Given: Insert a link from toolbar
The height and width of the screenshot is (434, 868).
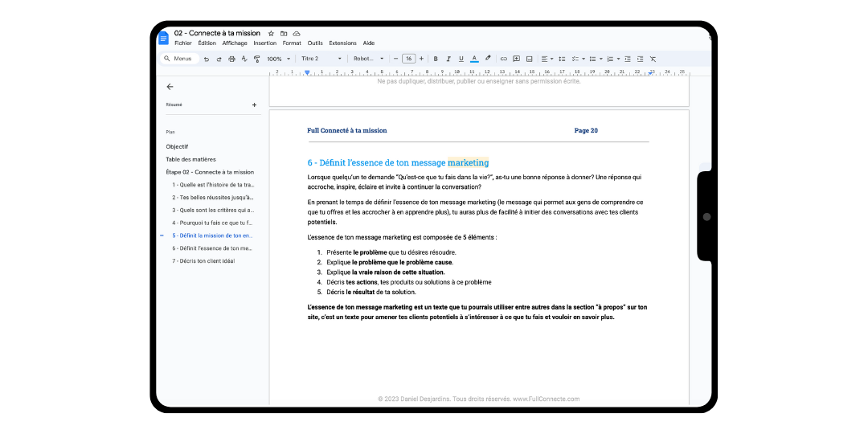Looking at the screenshot, I should (504, 59).
